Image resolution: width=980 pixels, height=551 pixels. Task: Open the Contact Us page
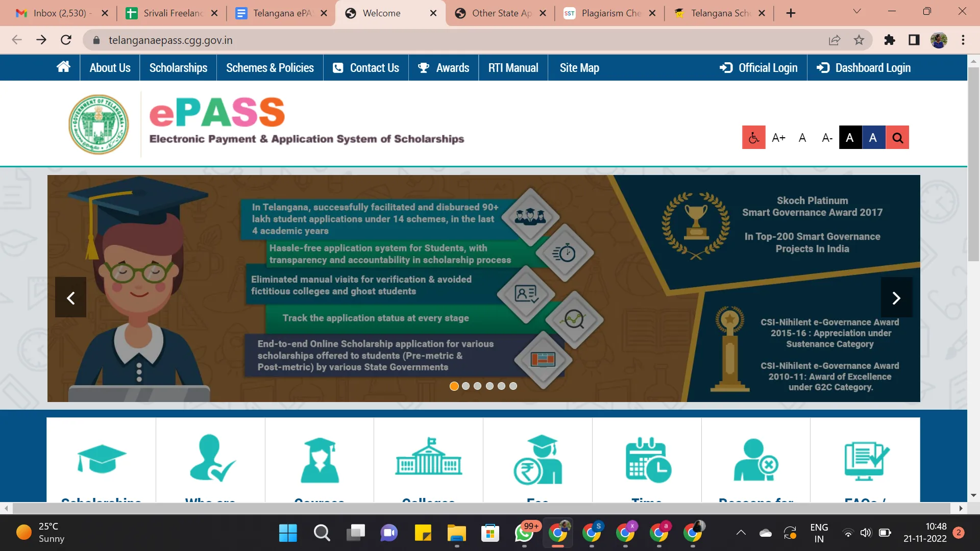(365, 68)
